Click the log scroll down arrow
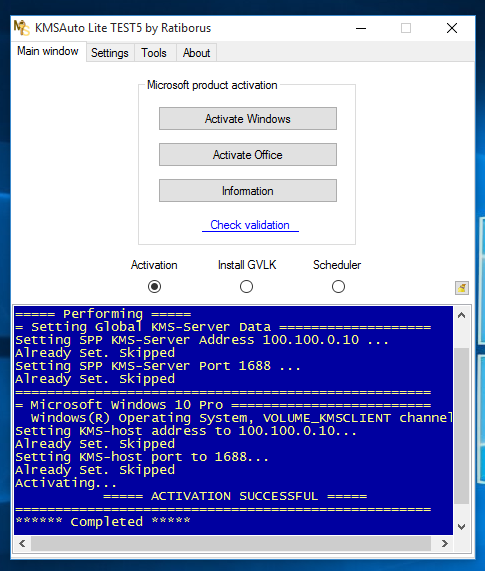Image resolution: width=485 pixels, height=571 pixels. coord(462,527)
